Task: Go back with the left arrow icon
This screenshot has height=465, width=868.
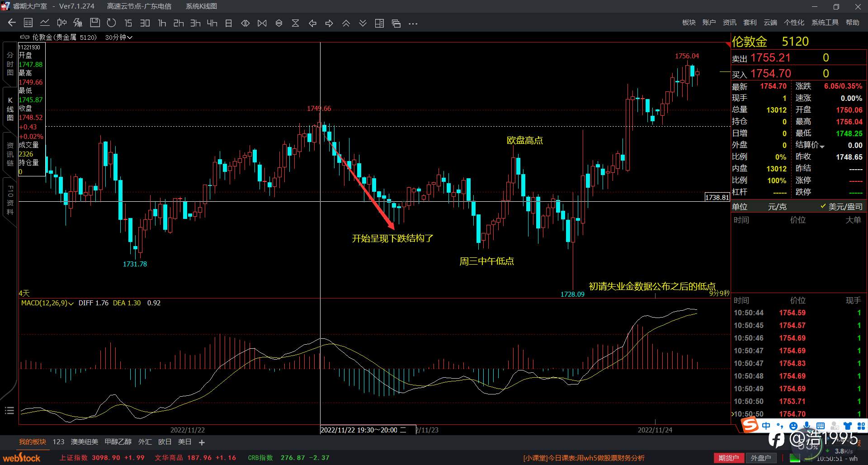Action: 12,23
